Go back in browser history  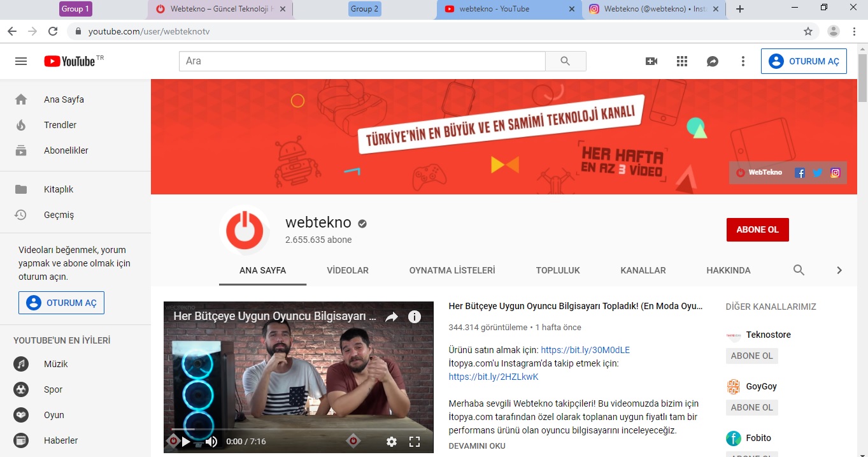pos(12,31)
